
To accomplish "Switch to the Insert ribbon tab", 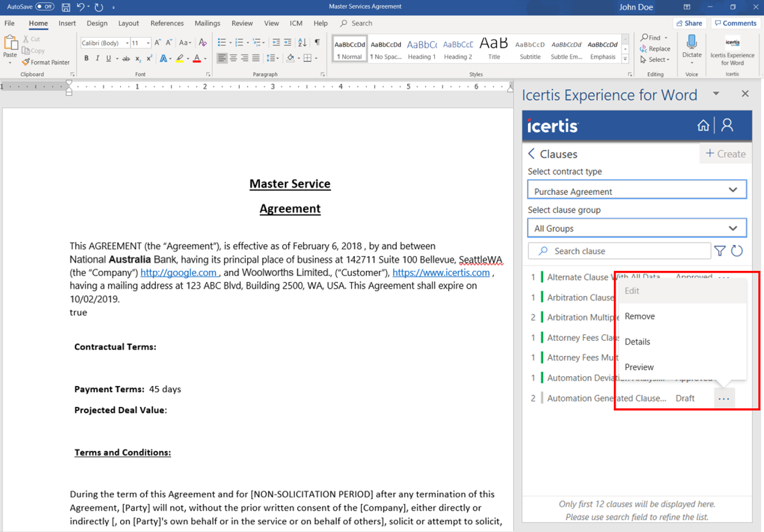I will [67, 23].
